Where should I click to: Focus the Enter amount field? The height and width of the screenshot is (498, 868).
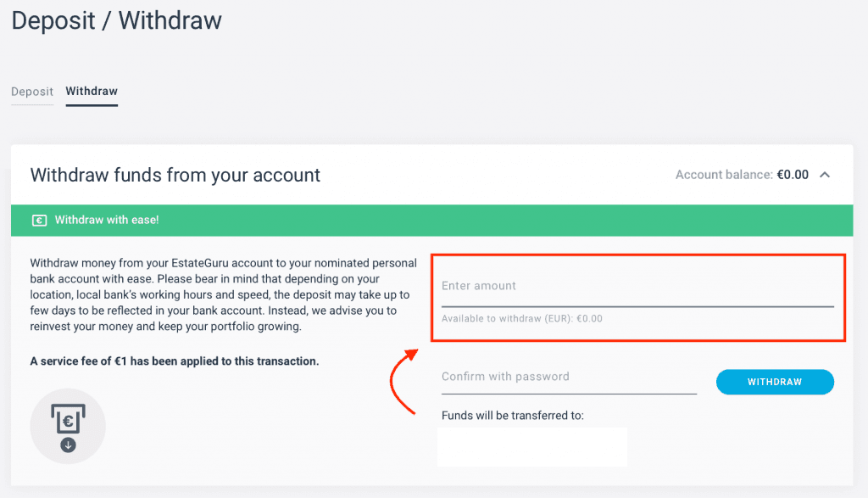click(637, 287)
